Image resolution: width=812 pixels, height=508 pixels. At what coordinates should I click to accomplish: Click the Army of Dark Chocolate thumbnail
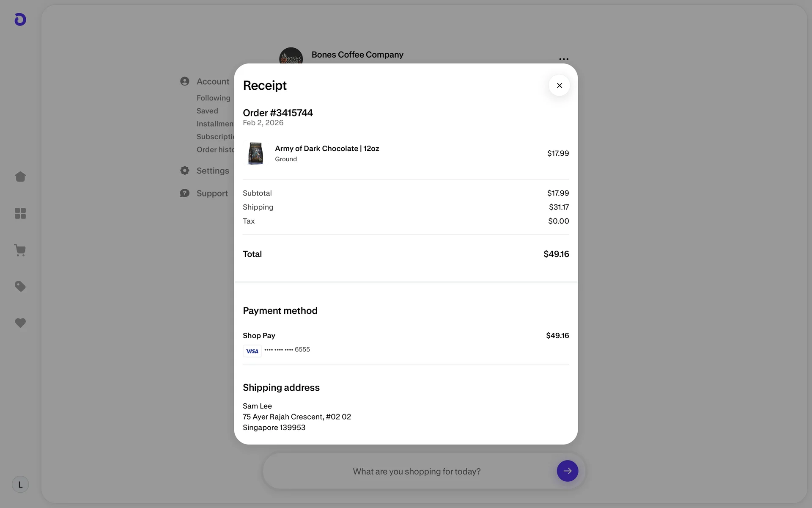point(255,153)
